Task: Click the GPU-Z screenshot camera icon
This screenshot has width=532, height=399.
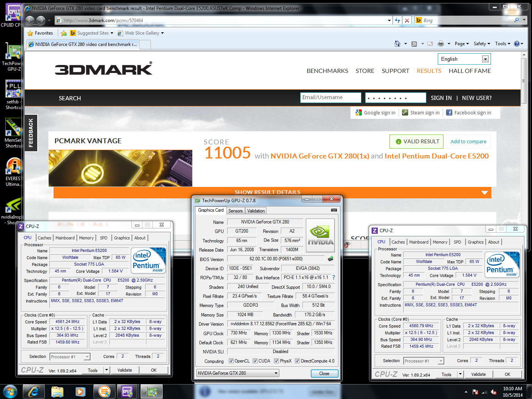Action: click(334, 210)
